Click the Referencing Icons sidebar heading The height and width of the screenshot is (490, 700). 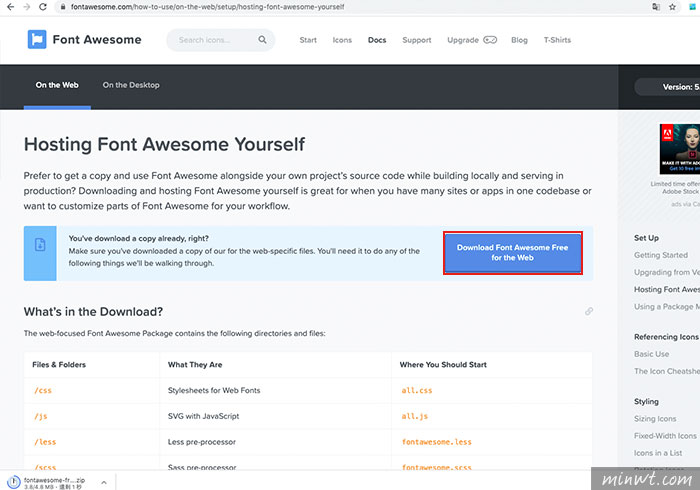pyautogui.click(x=666, y=337)
